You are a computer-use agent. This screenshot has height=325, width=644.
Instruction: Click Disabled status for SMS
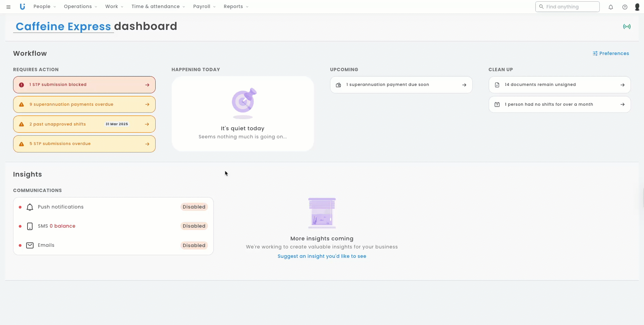pos(194,226)
